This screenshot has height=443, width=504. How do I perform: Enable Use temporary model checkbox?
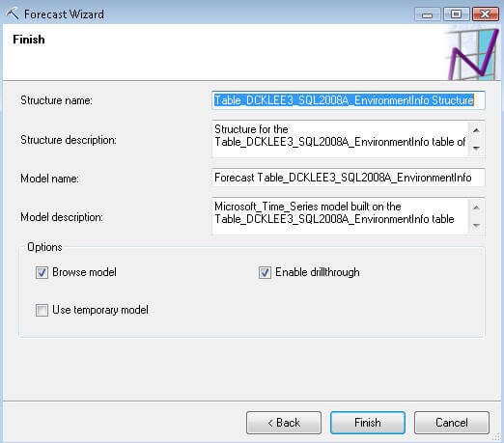[42, 310]
